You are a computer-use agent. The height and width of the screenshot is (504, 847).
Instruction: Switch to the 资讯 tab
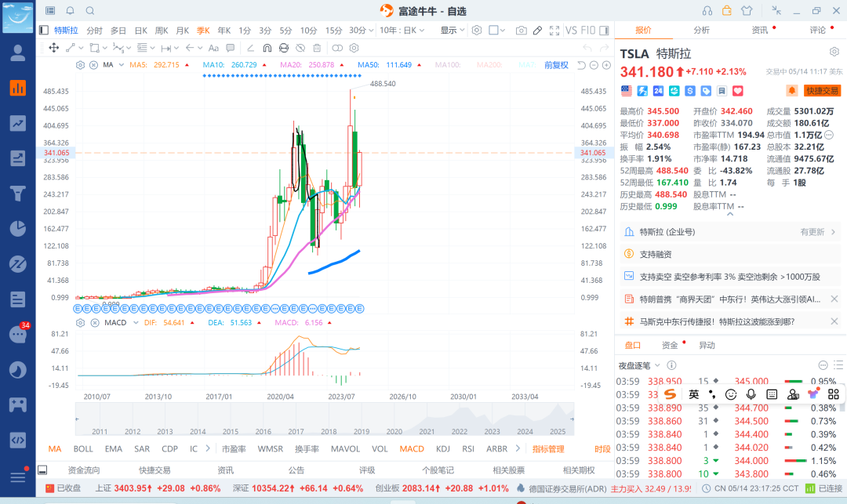coord(759,31)
